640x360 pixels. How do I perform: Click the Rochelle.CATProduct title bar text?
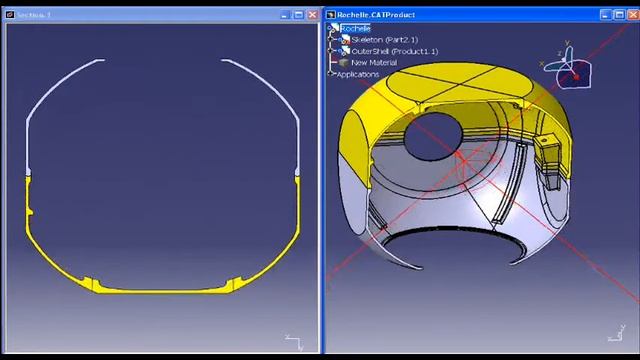[x=376, y=15]
